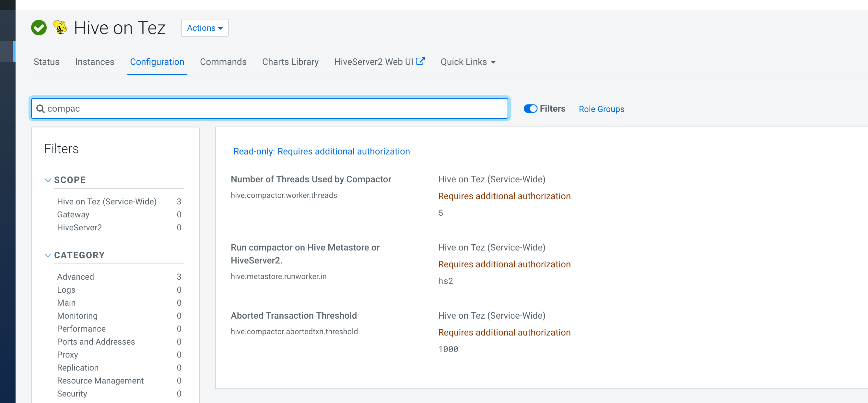Disable the Filters toggle switch

(530, 108)
